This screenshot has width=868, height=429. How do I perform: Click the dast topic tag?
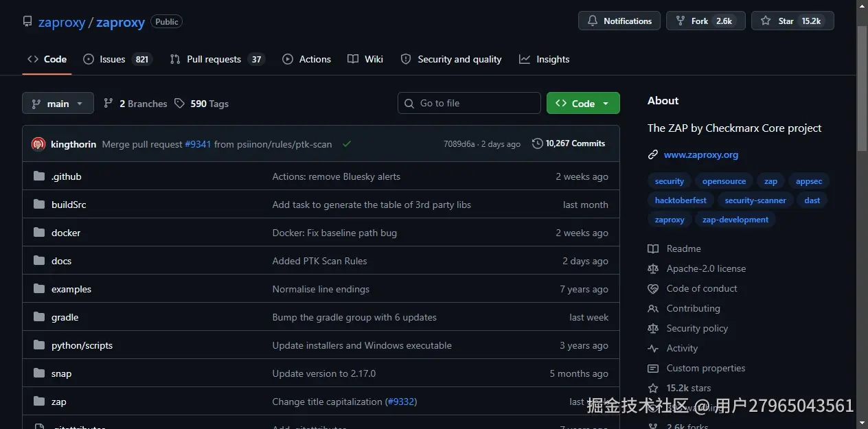(x=812, y=200)
